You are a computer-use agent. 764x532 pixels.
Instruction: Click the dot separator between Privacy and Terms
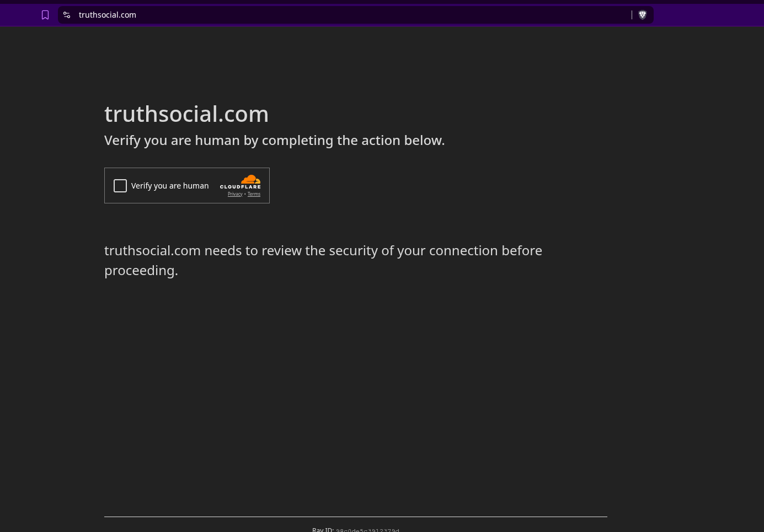(245, 194)
